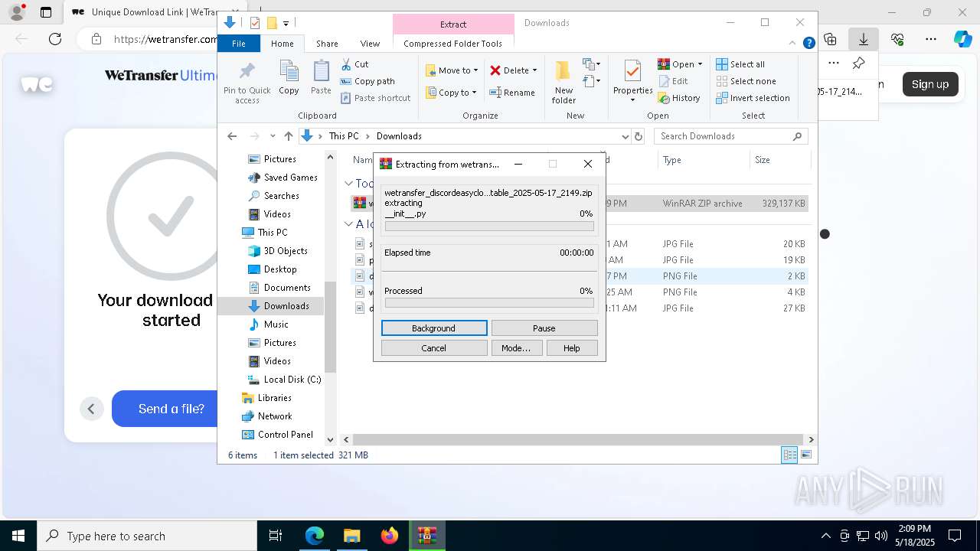Viewport: 980px width, 551px height.
Task: Click the Search Downloads field
Action: (730, 136)
